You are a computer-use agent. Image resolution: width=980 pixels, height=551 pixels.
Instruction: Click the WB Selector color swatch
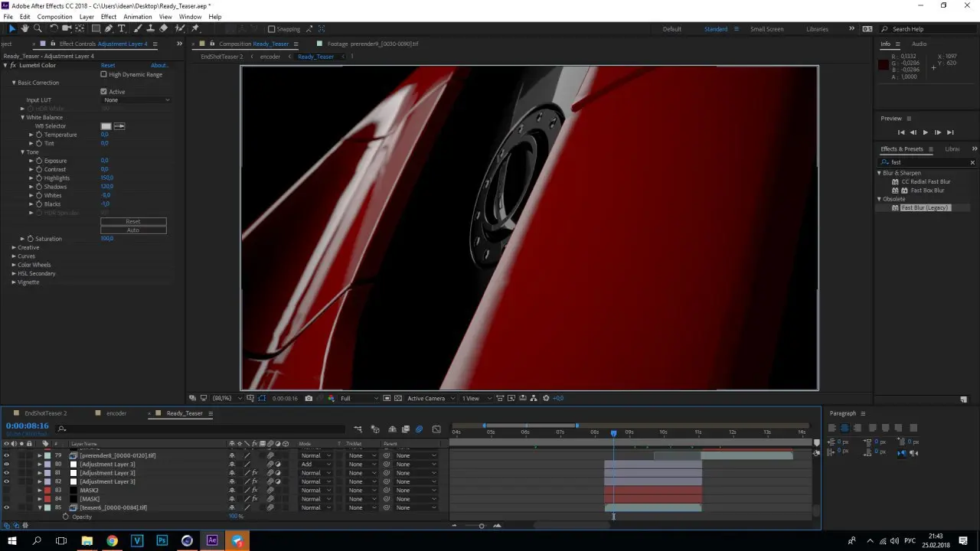106,126
